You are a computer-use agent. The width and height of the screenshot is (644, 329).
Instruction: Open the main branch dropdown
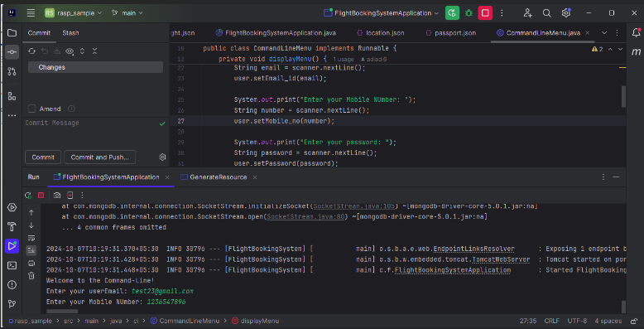127,13
